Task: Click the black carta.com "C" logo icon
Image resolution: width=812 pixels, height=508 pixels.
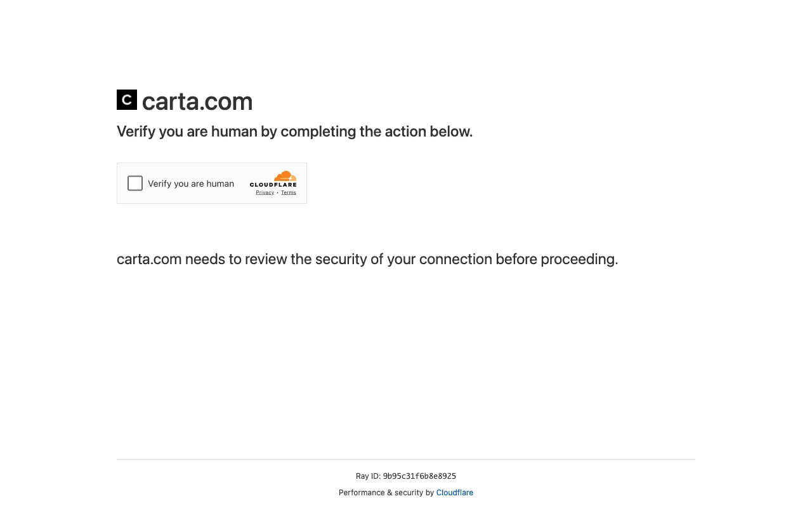Action: [x=126, y=100]
